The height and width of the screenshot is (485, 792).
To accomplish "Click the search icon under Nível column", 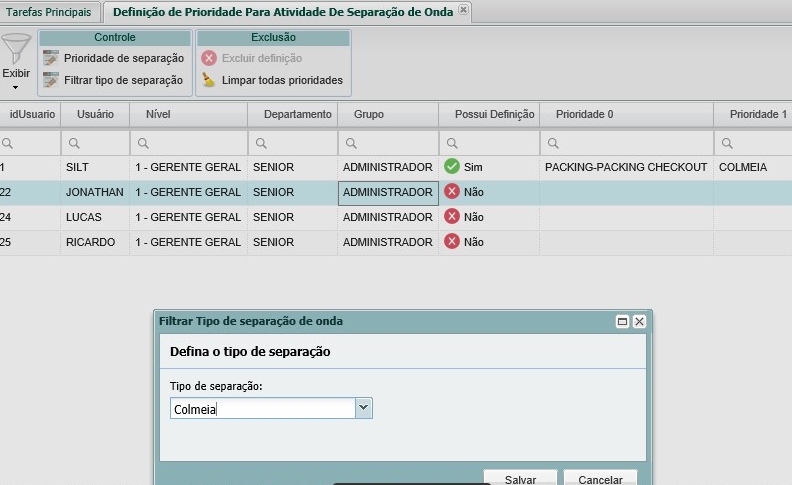I will point(143,143).
